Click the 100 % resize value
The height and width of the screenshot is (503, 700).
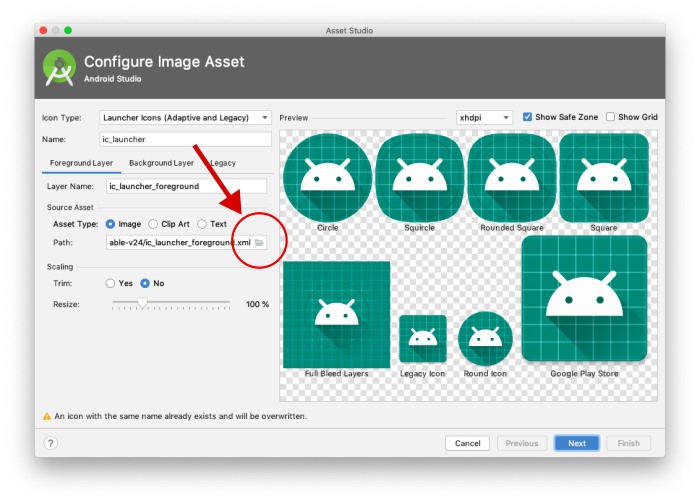point(257,304)
